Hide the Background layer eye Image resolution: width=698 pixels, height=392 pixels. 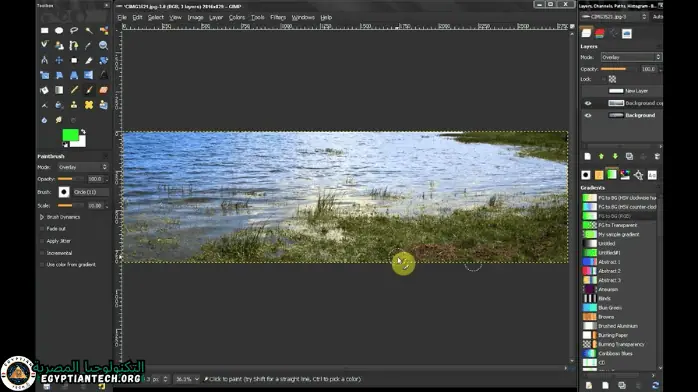click(588, 115)
